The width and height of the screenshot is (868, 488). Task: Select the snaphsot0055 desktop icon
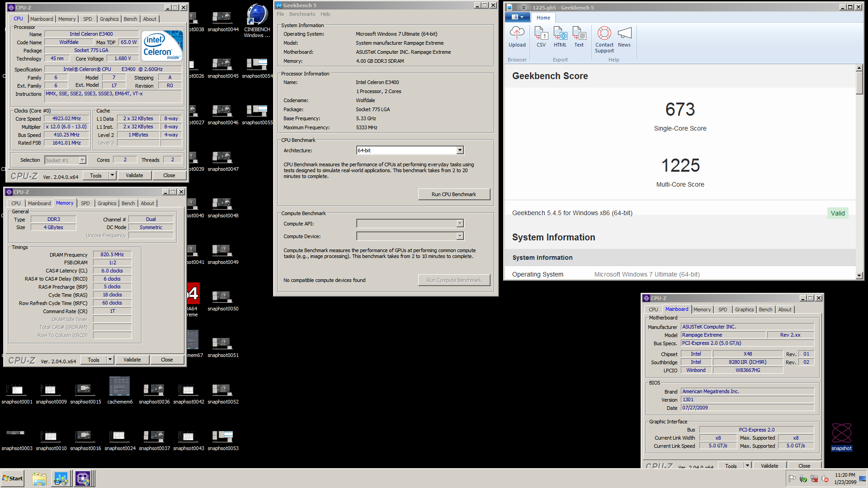(x=257, y=115)
